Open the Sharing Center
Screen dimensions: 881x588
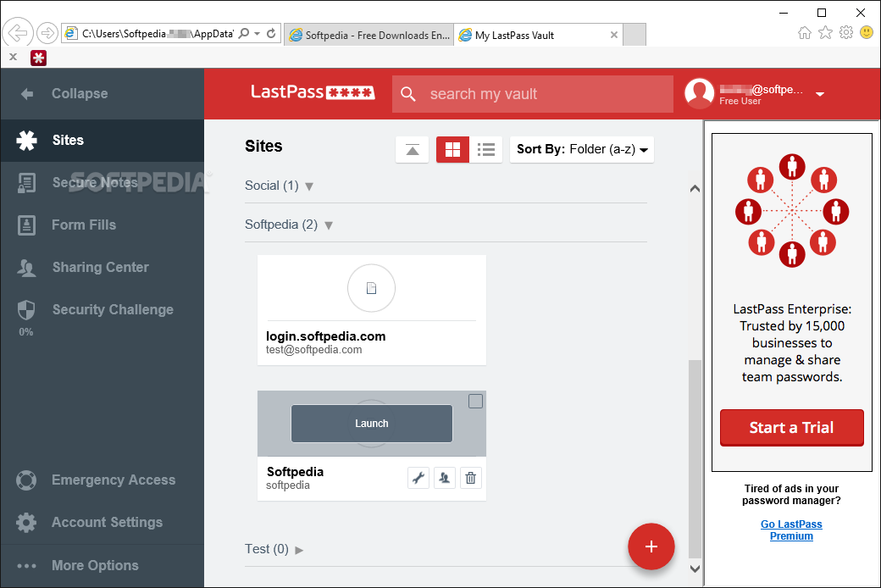click(103, 267)
